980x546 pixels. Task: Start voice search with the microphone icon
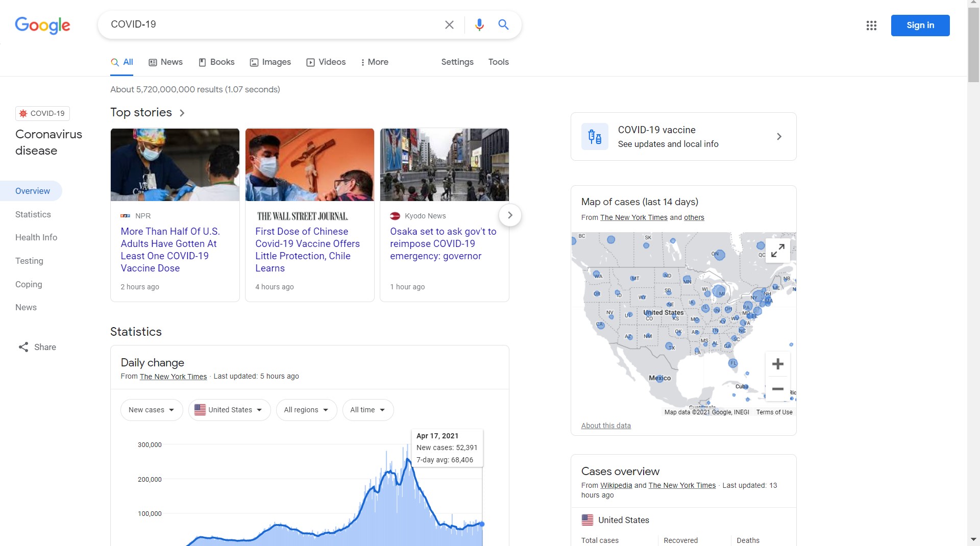[479, 24]
